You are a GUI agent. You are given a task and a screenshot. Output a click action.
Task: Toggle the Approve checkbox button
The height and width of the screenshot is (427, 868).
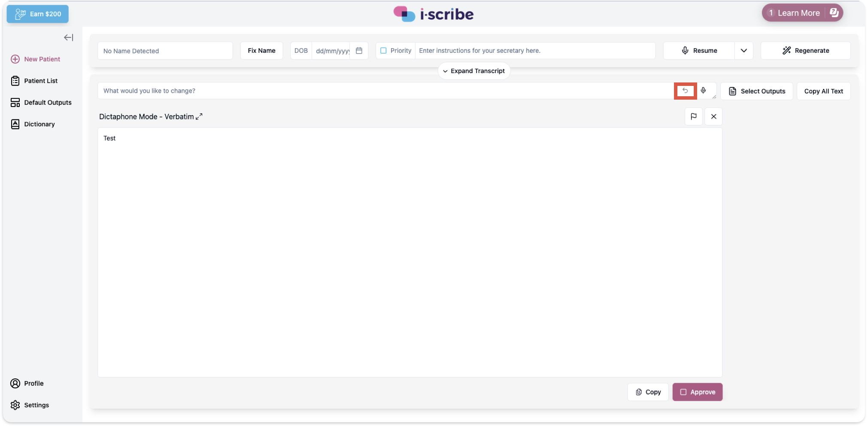[697, 392]
